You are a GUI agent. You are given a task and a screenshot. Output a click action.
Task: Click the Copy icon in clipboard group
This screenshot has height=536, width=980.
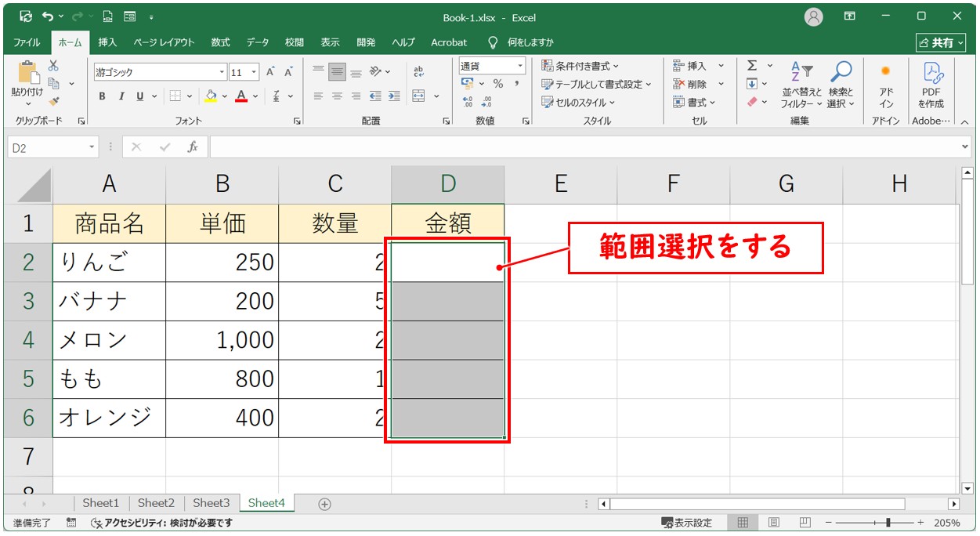54,83
